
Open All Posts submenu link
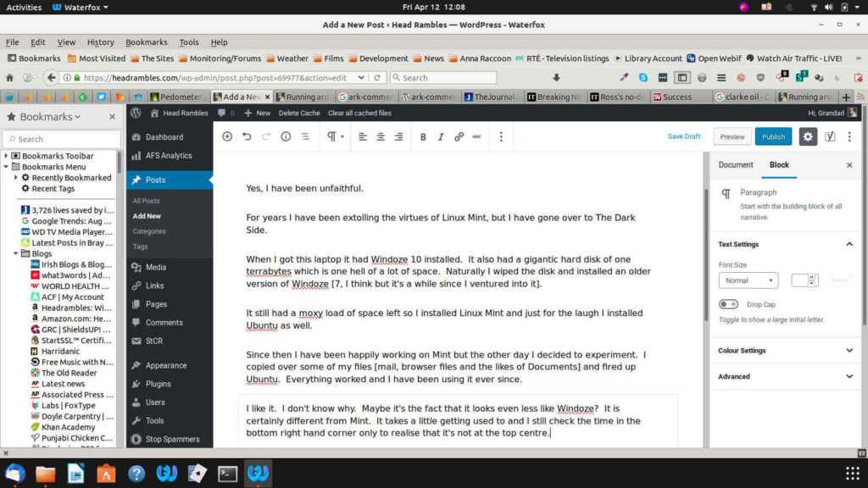[x=146, y=201]
